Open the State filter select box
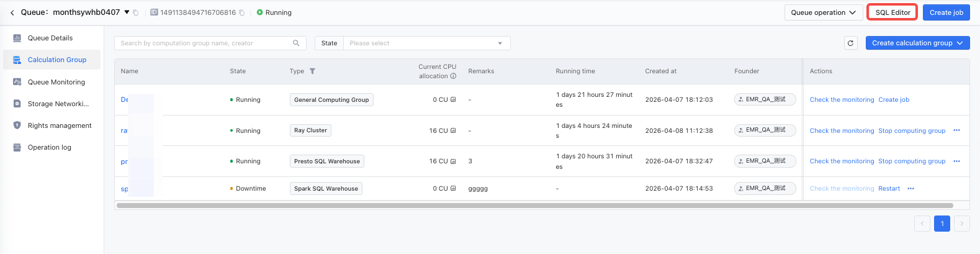Viewport: 980px width, 254px height. pyautogui.click(x=426, y=43)
